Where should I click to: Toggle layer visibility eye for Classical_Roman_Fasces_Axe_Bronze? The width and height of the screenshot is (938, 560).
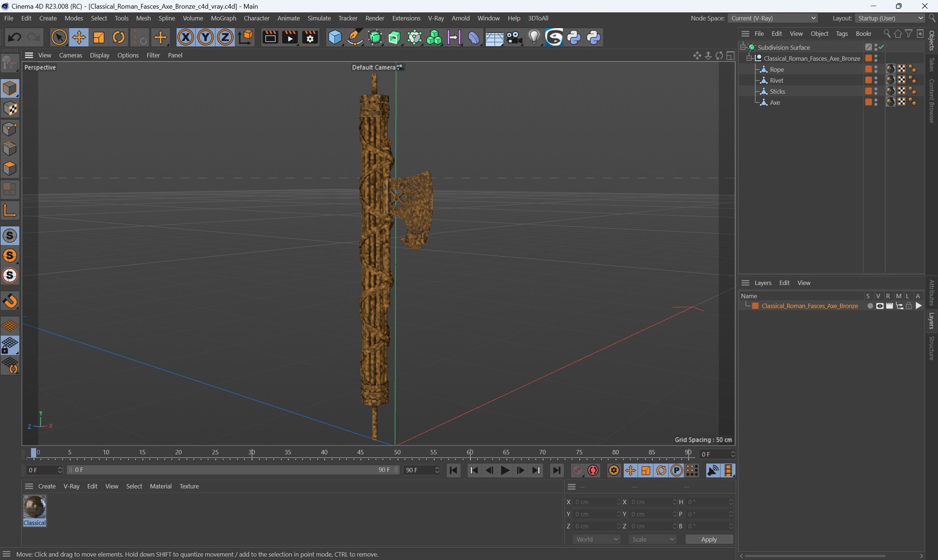click(879, 306)
